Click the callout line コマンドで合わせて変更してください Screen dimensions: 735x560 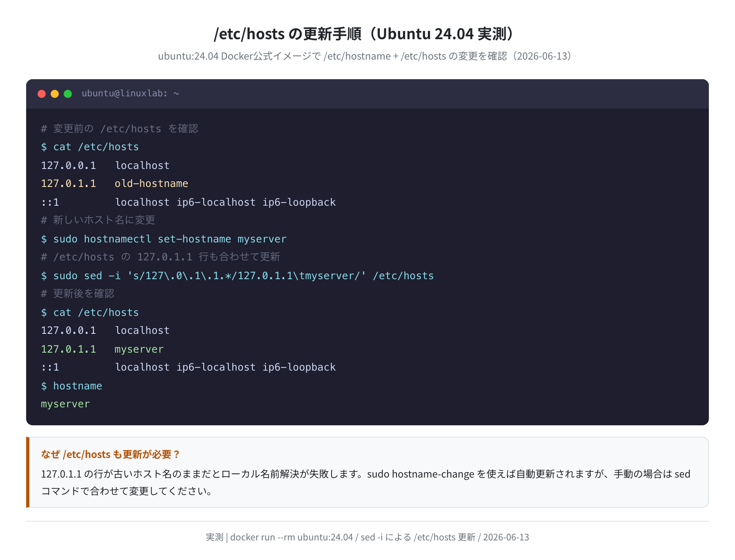point(127,491)
